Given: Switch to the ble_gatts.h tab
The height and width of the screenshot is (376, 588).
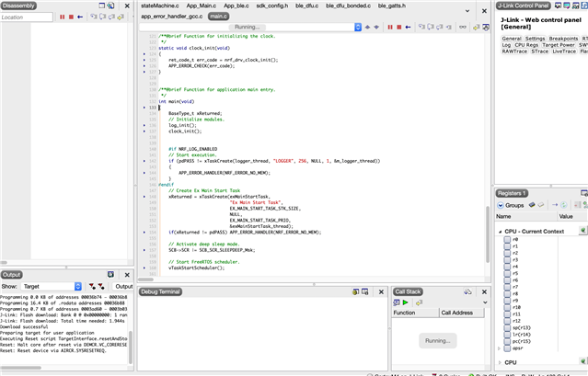Looking at the screenshot, I should point(392,6).
